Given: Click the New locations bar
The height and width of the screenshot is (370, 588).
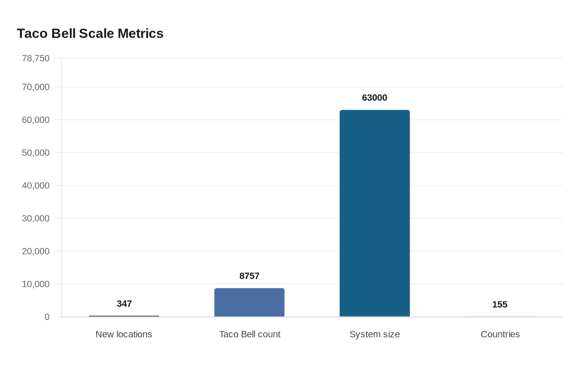Looking at the screenshot, I should coord(123,315).
